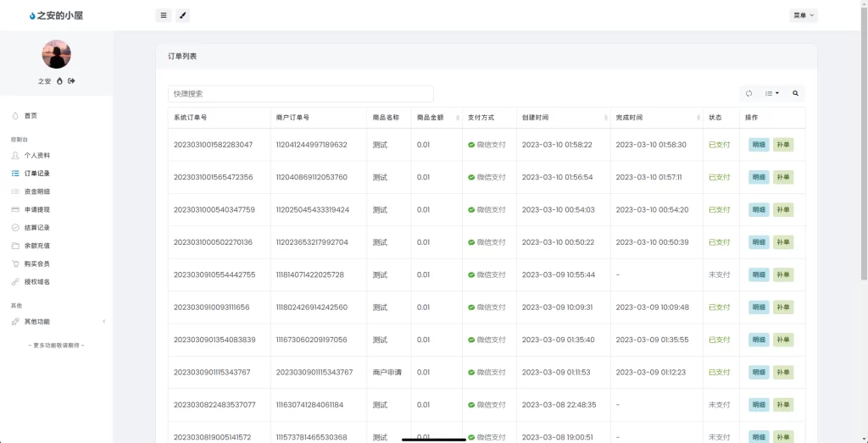868x443 pixels.
Task: Click 补单 for order 2023030910554442755
Action: coord(783,275)
